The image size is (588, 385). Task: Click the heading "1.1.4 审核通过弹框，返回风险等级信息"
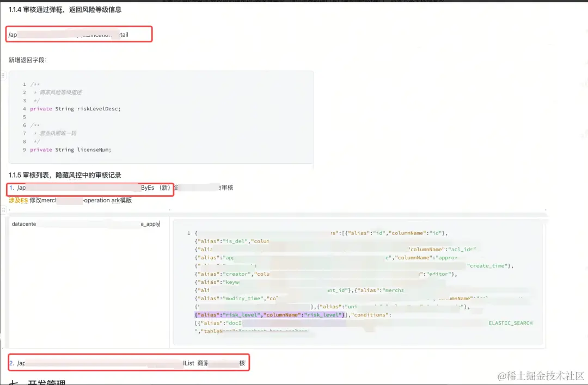[x=65, y=10]
